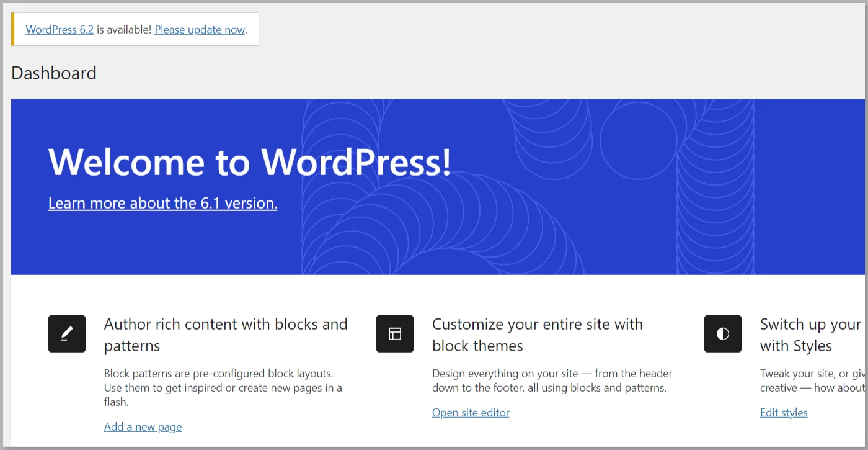The image size is (868, 450).
Task: Click Customize your entire site heading
Action: coord(538,335)
